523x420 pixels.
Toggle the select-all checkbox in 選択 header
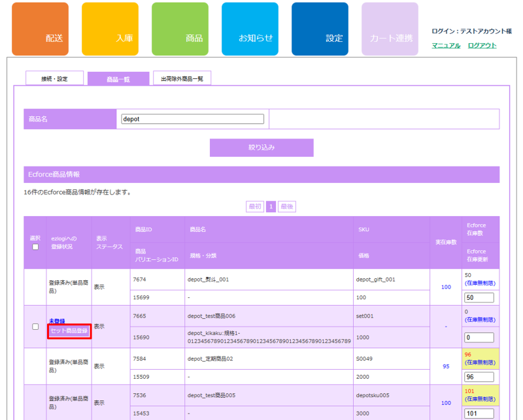click(x=35, y=247)
